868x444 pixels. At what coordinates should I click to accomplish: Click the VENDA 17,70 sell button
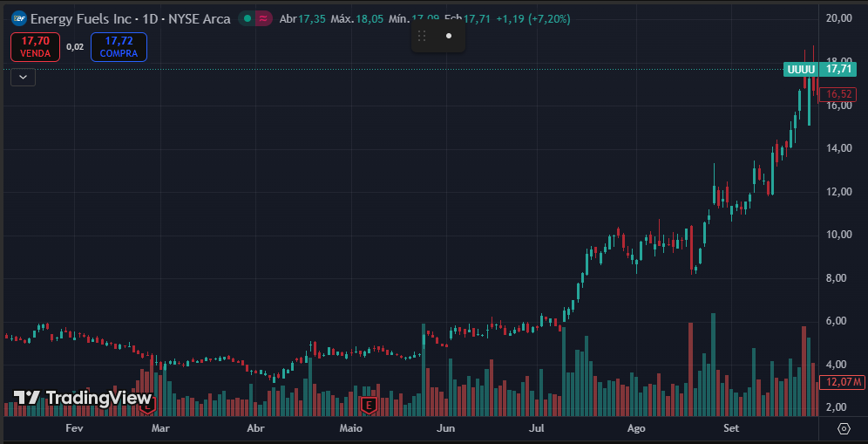(x=36, y=46)
